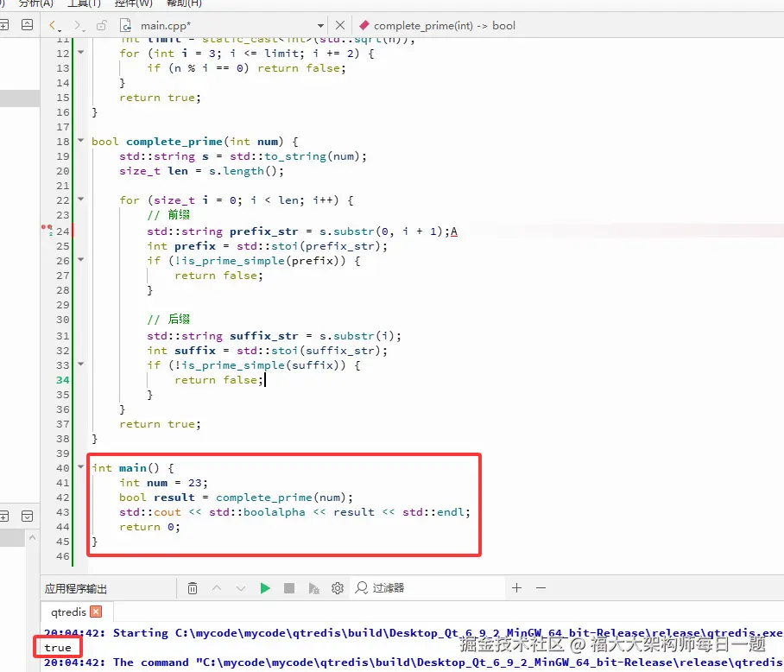
Task: Close the qtredis output tab
Action: (x=96, y=612)
